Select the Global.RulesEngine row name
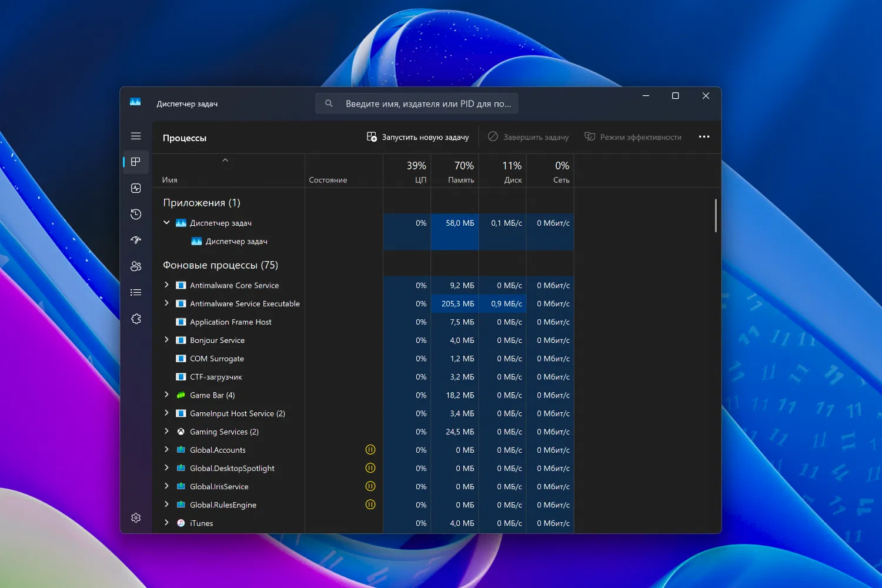The width and height of the screenshot is (882, 588). coord(223,505)
